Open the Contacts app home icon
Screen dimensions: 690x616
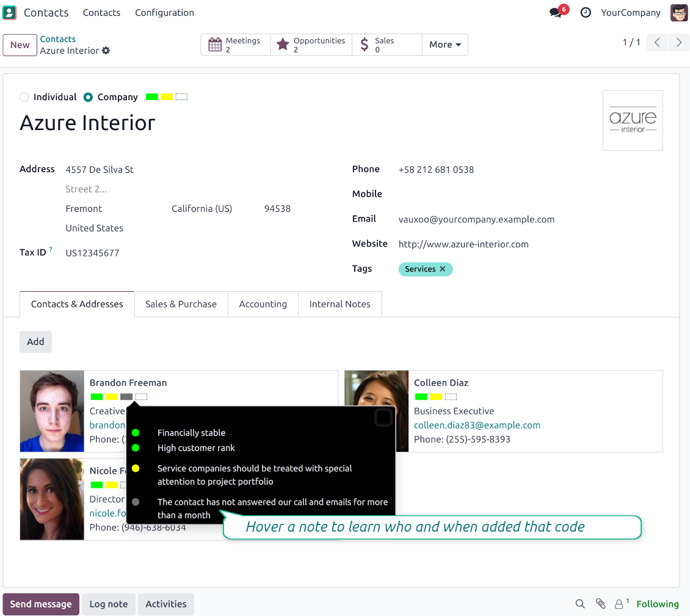pyautogui.click(x=9, y=12)
